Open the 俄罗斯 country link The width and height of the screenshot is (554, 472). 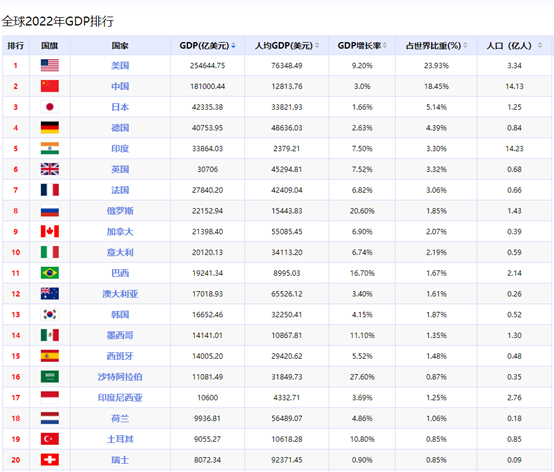(x=120, y=211)
